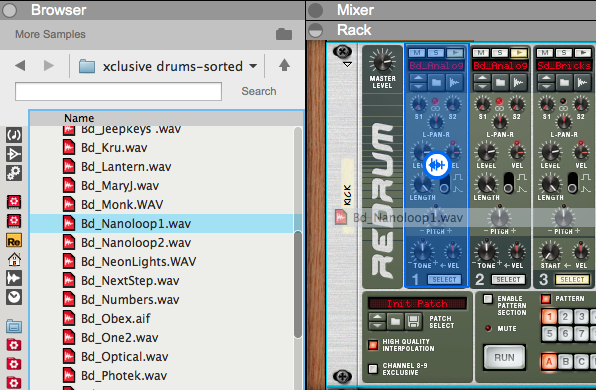Open the sample edit waveform on channel 2
Viewport: 596px width, 390px height.
tap(518, 82)
